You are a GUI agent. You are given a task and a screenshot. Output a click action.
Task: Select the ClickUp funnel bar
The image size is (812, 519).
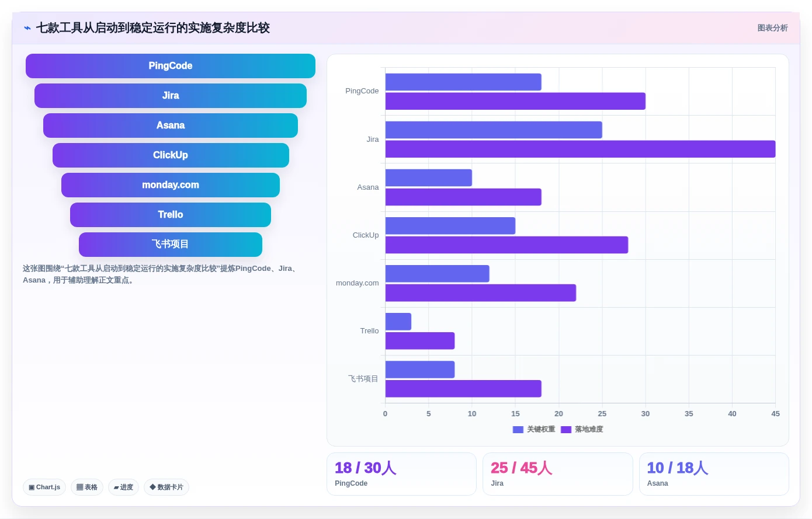[x=171, y=155]
